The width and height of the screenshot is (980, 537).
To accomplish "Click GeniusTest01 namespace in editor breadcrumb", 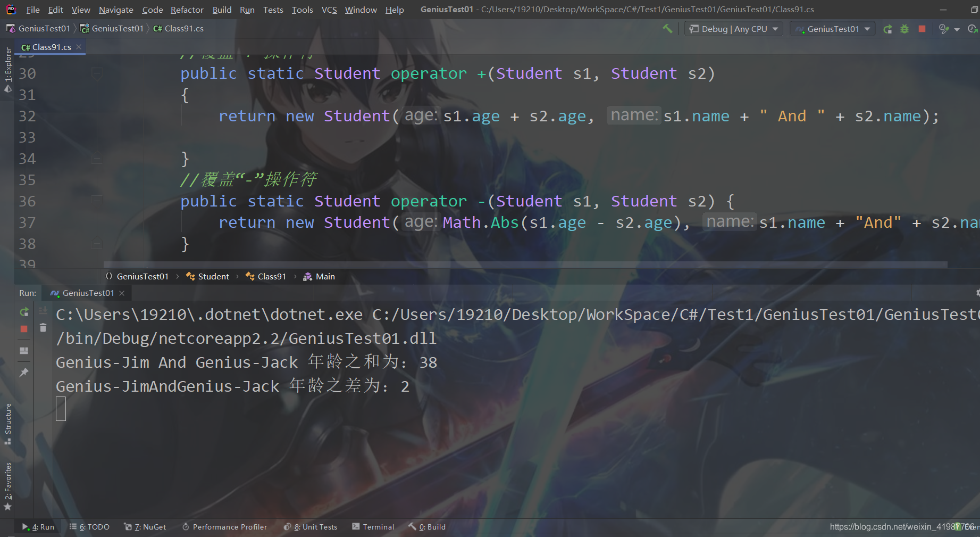I will pos(137,276).
